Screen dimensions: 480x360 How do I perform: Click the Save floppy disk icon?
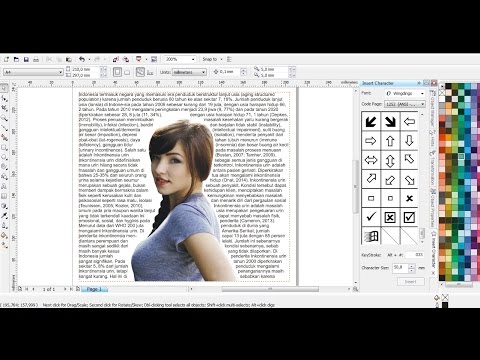pyautogui.click(x=26, y=59)
